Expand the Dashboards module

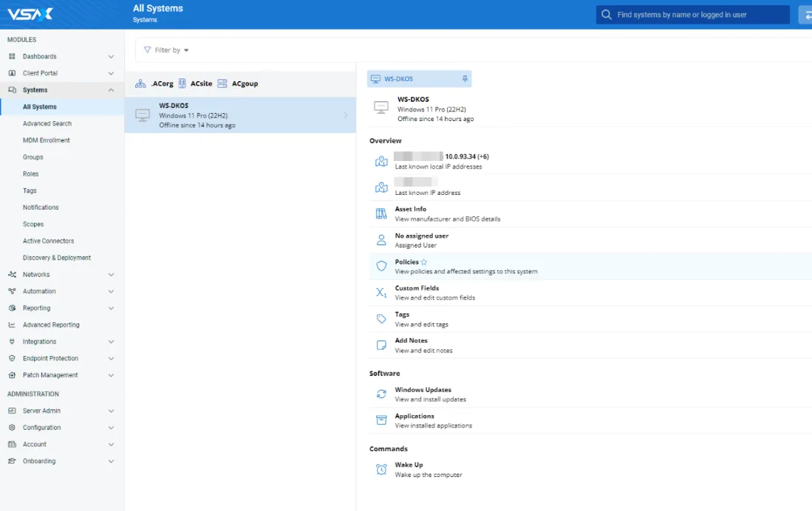click(111, 57)
